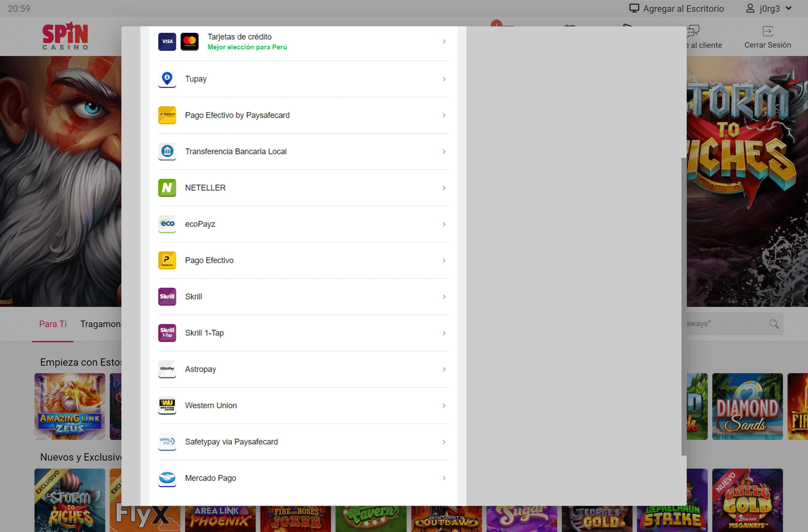The image size is (808, 532).
Task: Open the Diamond Sands game thumbnail
Action: pos(747,406)
